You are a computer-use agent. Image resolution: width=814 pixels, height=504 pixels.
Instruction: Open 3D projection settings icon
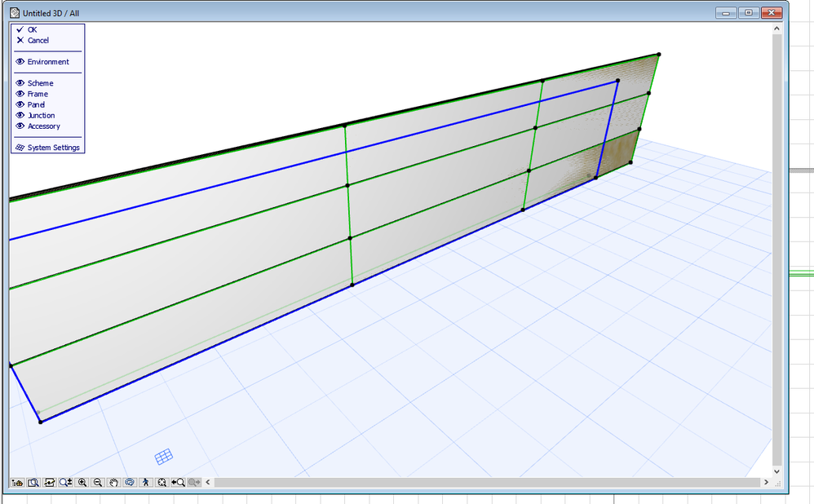tap(17, 482)
